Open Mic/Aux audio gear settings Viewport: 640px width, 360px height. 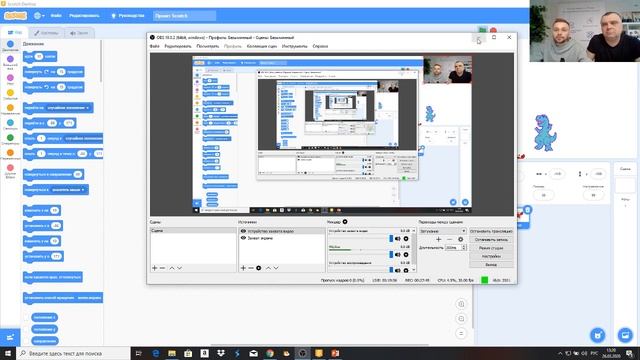(406, 255)
